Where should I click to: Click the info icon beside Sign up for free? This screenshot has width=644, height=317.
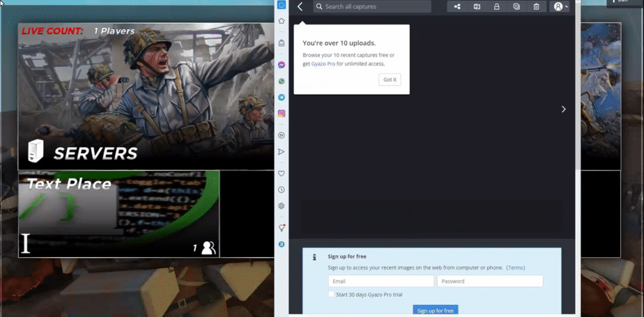coord(315,257)
